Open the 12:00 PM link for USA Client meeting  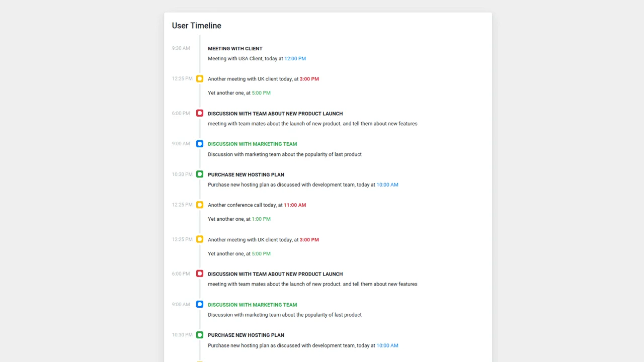pyautogui.click(x=295, y=58)
